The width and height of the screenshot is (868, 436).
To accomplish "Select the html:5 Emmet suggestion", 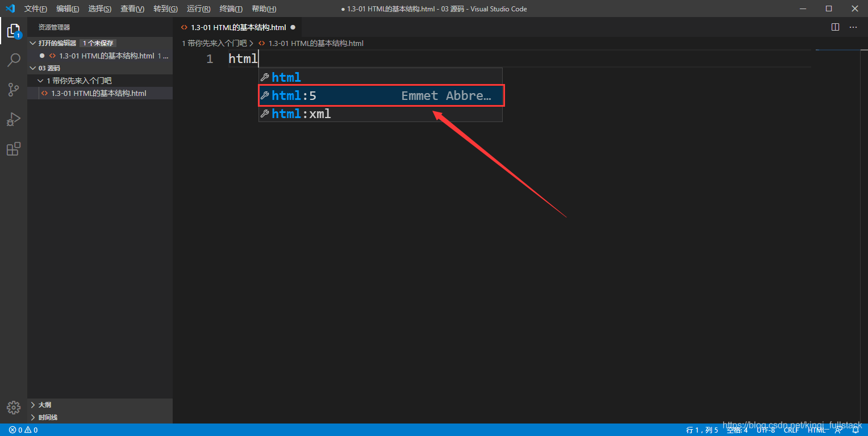I will (x=381, y=95).
